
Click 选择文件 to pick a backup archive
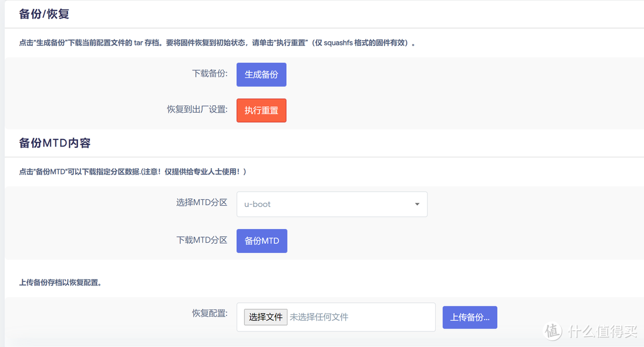pos(265,317)
